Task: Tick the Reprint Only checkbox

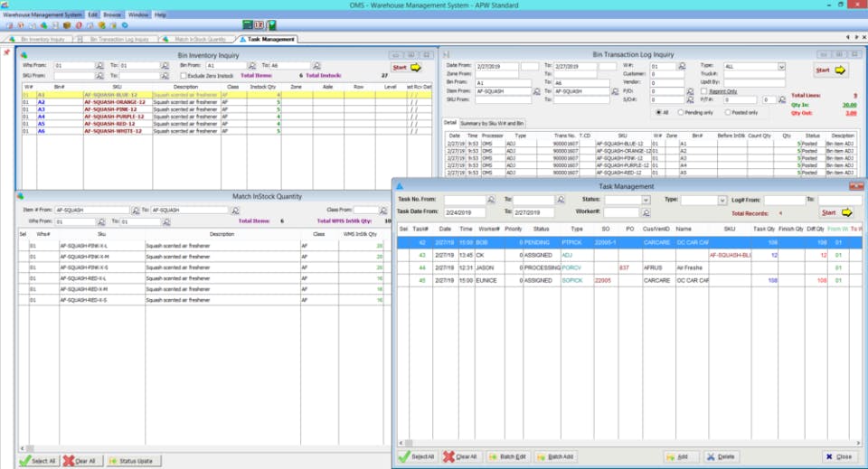Action: [x=704, y=91]
